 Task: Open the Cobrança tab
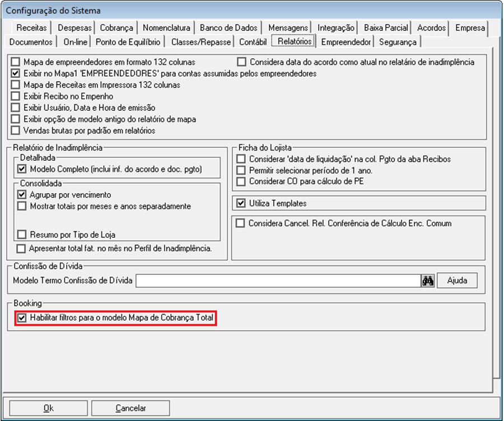point(116,28)
